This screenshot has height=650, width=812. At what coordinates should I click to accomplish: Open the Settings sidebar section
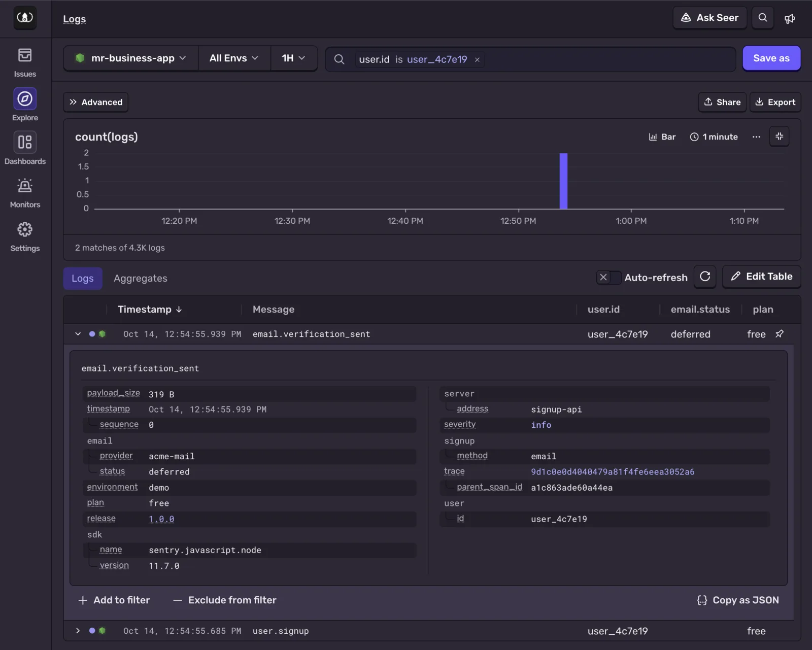[x=25, y=236]
